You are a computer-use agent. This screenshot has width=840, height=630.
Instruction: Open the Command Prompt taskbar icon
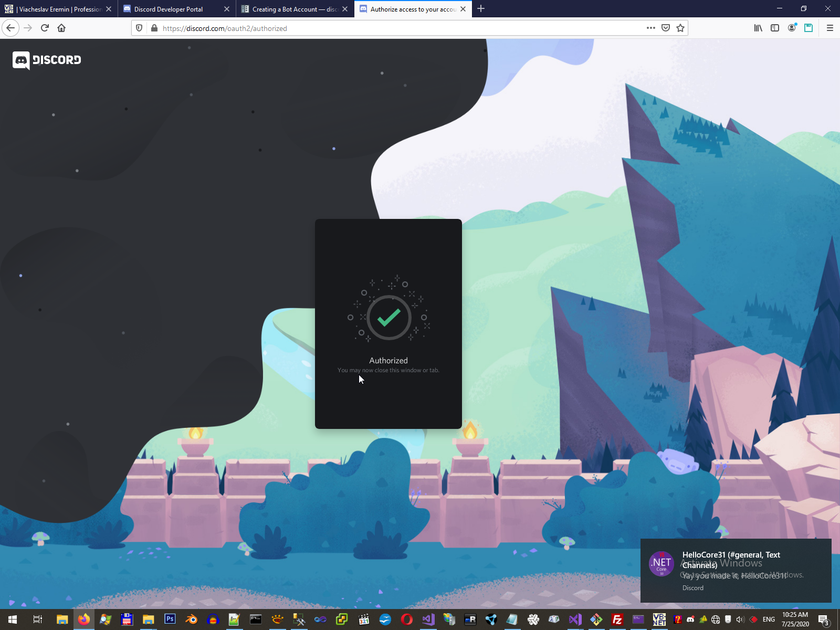click(256, 619)
